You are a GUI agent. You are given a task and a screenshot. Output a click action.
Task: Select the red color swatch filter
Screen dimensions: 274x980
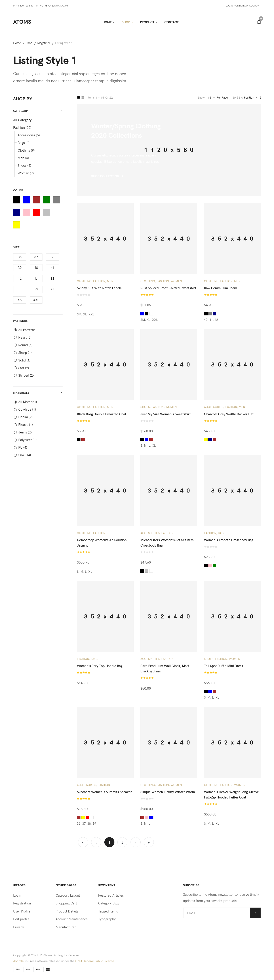tap(36, 212)
